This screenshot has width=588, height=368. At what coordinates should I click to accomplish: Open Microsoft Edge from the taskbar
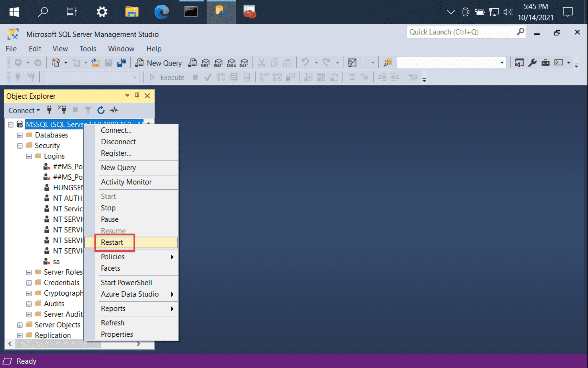[162, 12]
